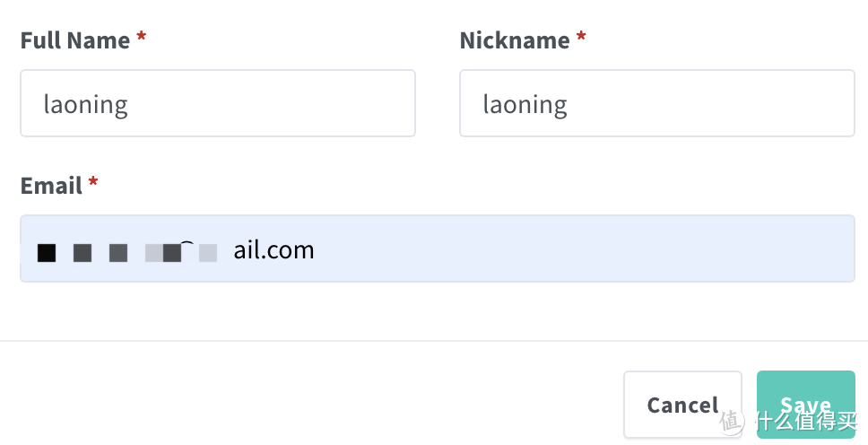Image resolution: width=868 pixels, height=445 pixels.
Task: Click the Nickname label text
Action: click(515, 40)
